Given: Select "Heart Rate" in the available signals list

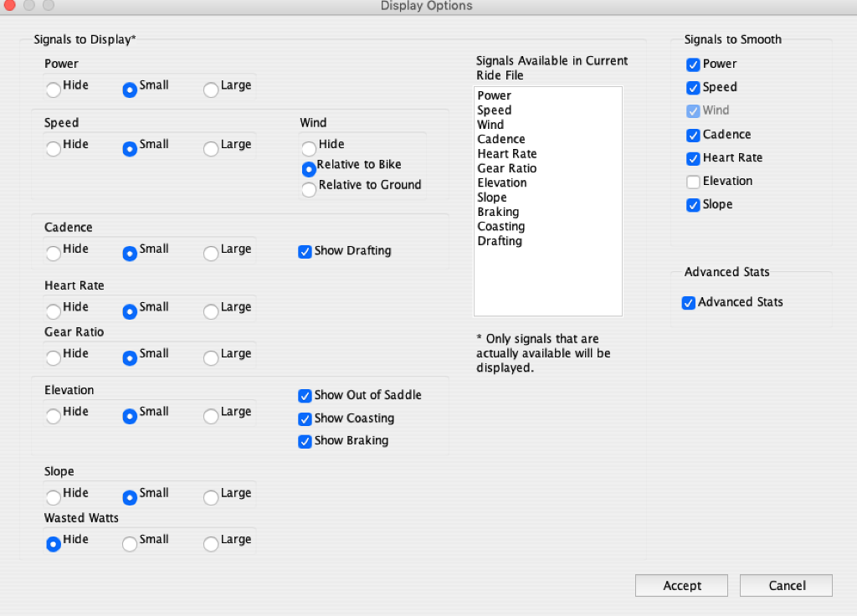Looking at the screenshot, I should coord(507,153).
